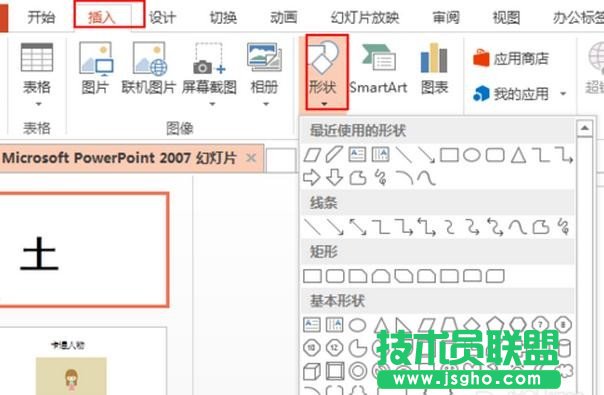Choose freeform shape in 线条 section
604x395 pixels.
click(540, 227)
